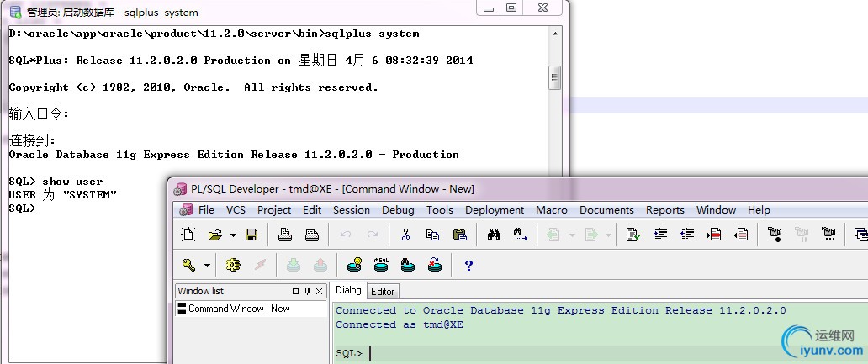Click the Indent selection icon
The height and width of the screenshot is (364, 868).
point(660,235)
